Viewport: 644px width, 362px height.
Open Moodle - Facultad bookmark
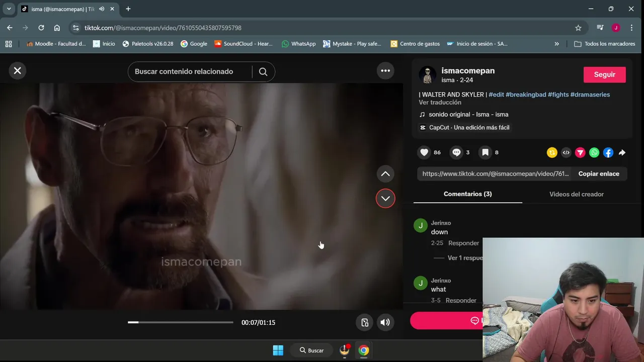56,44
